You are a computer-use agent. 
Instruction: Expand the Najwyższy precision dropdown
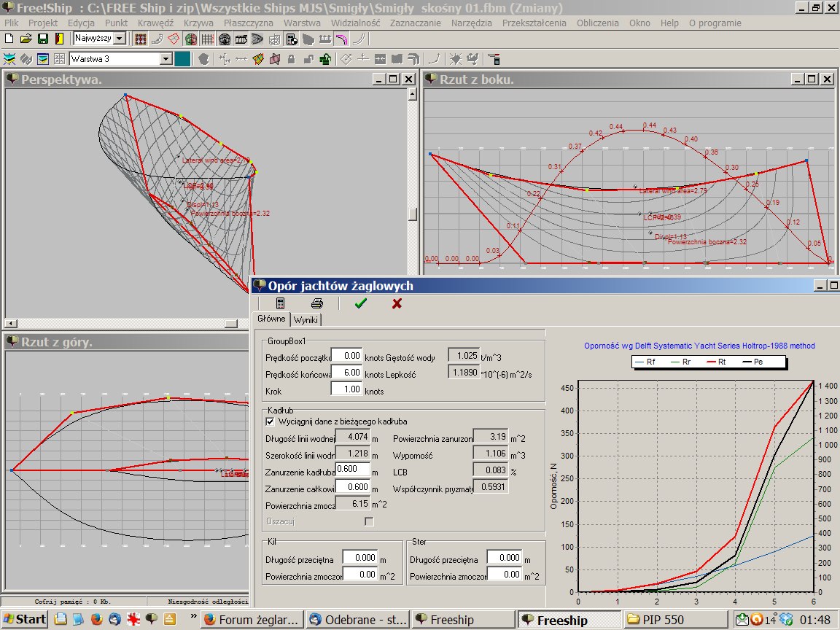pos(120,39)
